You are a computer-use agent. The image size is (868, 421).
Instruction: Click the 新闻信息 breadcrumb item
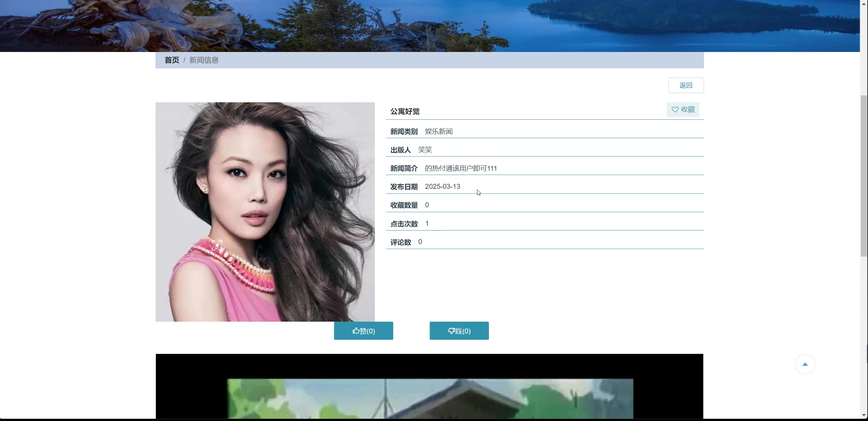pyautogui.click(x=204, y=60)
